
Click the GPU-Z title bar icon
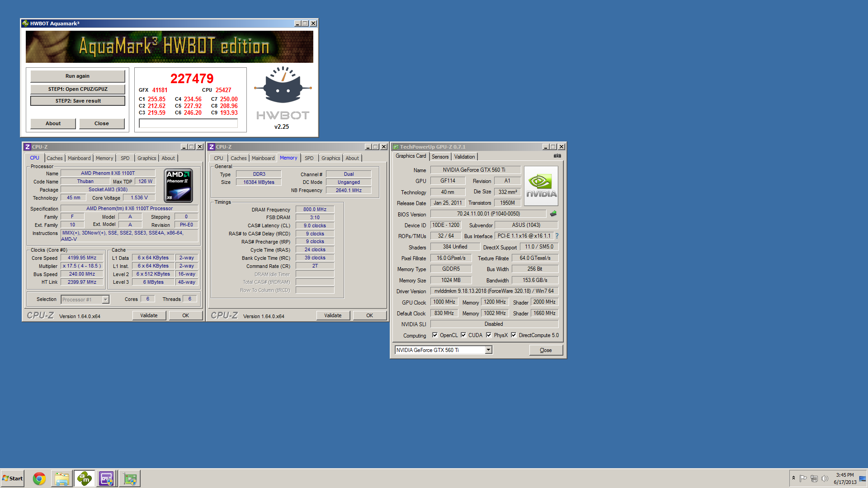pos(396,147)
